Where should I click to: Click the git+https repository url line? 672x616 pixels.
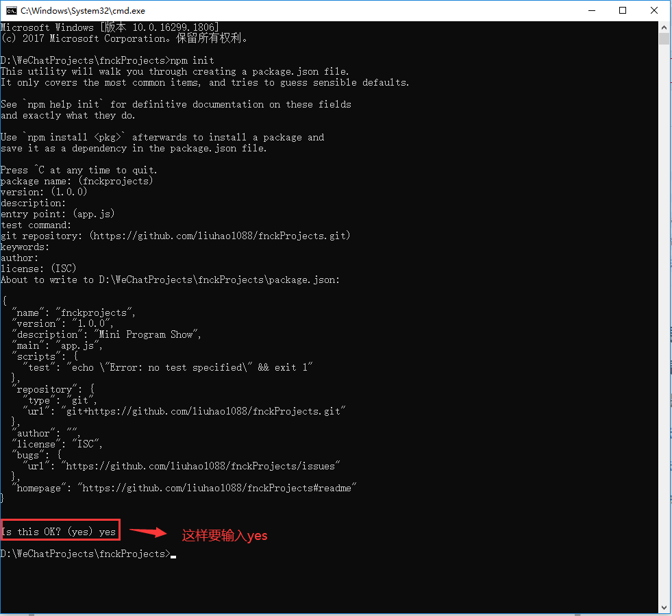point(184,412)
